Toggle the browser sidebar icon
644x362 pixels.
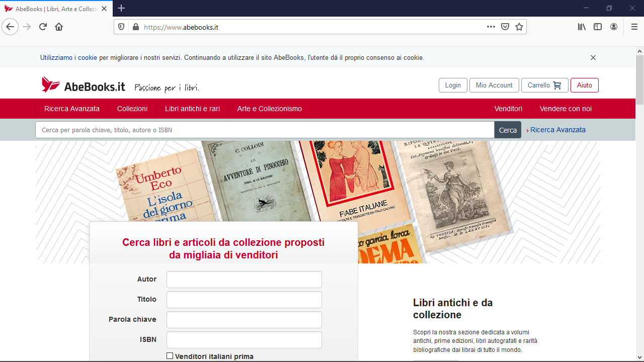click(598, 27)
